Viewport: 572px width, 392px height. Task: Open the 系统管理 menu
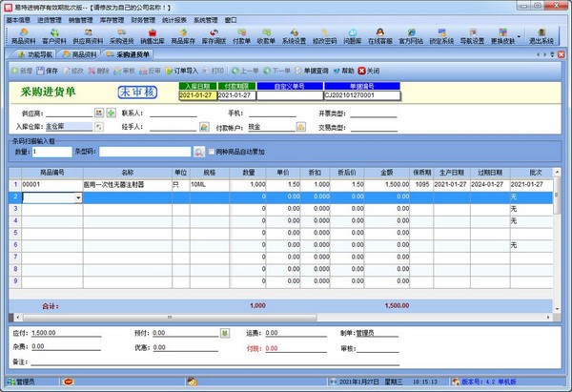tap(206, 20)
